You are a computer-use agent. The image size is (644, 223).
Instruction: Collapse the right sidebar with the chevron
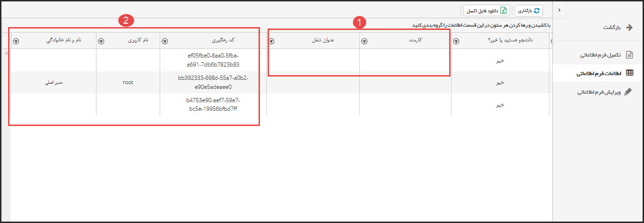(559, 10)
